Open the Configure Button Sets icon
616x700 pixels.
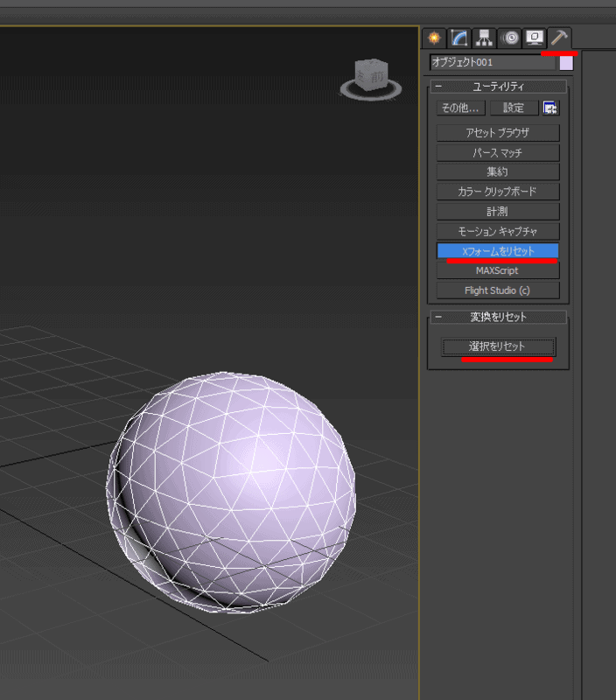point(550,108)
